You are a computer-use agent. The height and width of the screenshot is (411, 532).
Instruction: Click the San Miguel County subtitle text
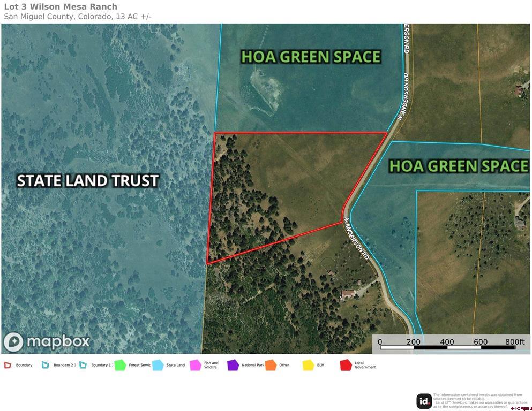tap(78, 17)
